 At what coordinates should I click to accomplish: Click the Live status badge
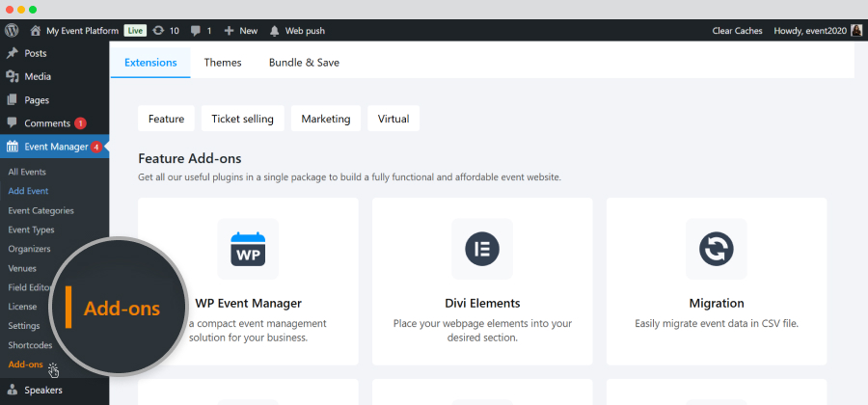pyautogui.click(x=135, y=31)
